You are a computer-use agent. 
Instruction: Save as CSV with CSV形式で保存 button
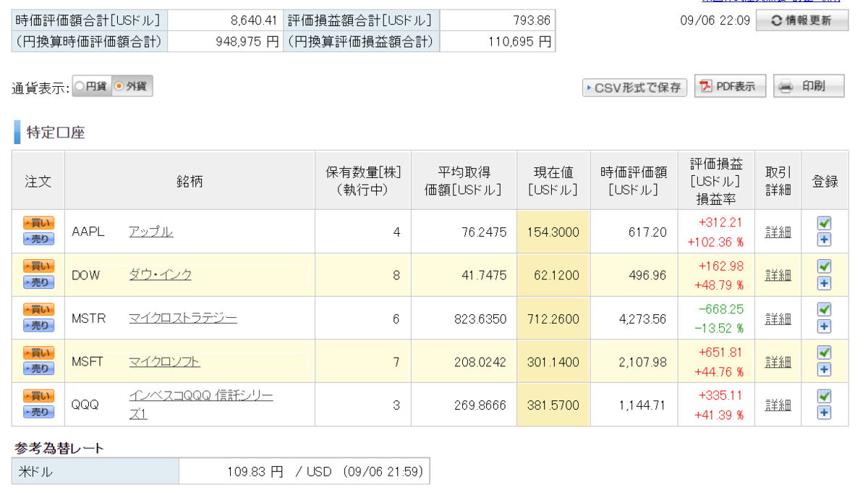pos(634,88)
